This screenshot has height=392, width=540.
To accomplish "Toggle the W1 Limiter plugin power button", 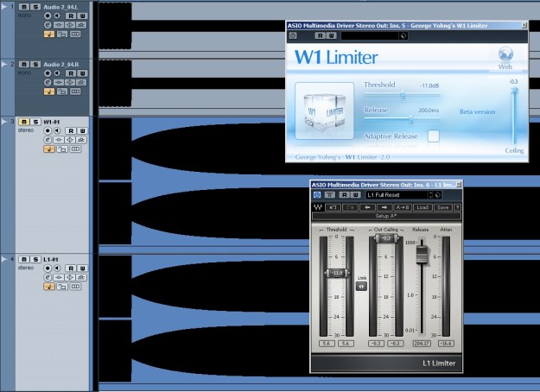I will tap(293, 35).
